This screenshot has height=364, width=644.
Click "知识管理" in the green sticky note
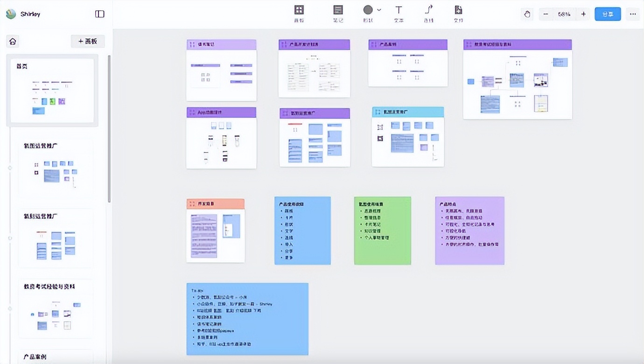coord(373,231)
